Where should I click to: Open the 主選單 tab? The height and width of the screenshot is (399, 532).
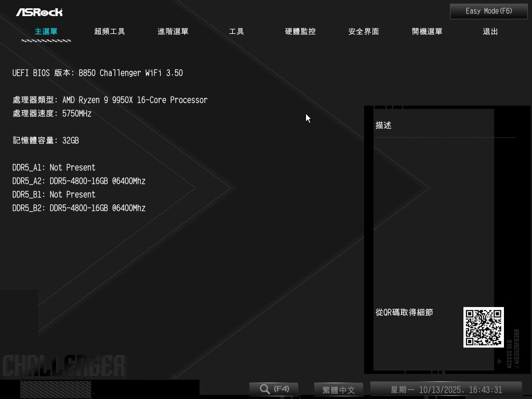pyautogui.click(x=46, y=32)
